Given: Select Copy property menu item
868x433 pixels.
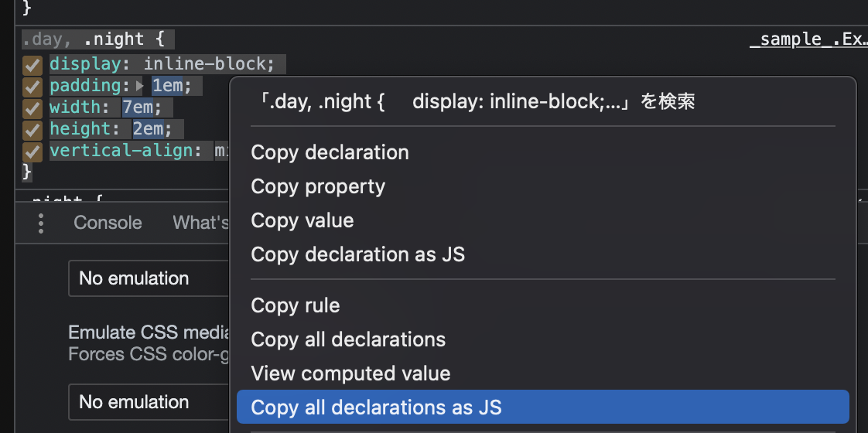Looking at the screenshot, I should [318, 186].
